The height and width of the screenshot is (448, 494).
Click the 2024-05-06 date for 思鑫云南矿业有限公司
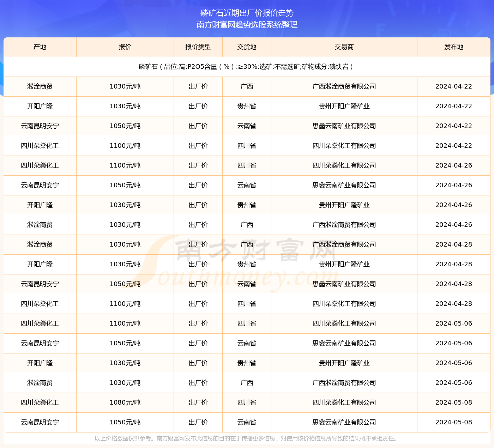tap(454, 343)
